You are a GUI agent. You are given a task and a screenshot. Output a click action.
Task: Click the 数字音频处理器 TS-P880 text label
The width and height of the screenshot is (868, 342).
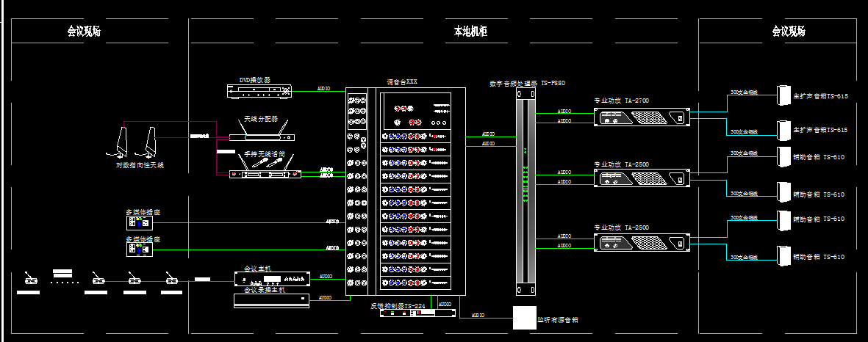coord(526,84)
